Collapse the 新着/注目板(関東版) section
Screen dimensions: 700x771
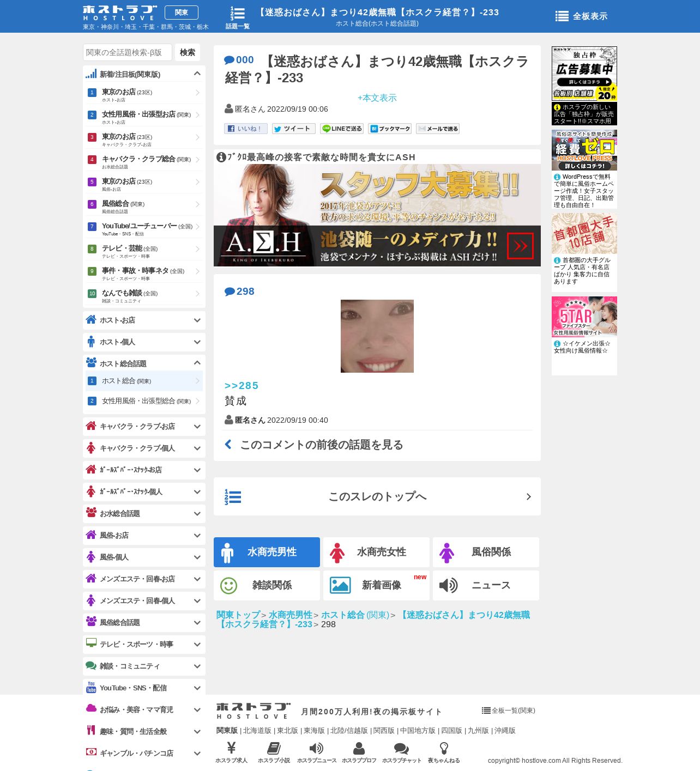197,74
